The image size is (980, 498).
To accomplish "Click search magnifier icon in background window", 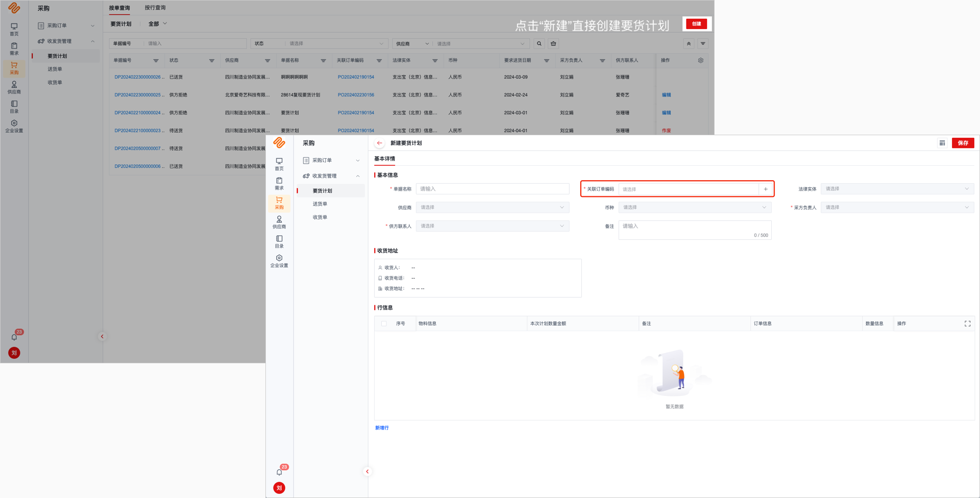I will [x=539, y=43].
